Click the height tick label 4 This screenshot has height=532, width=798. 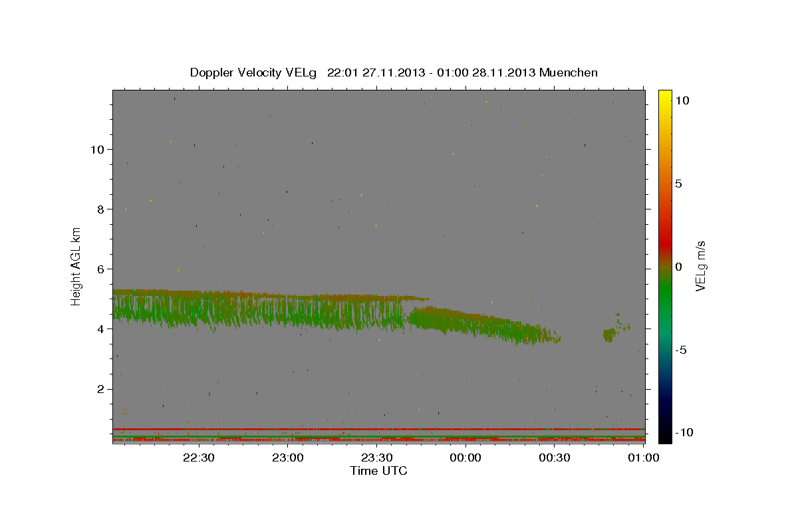tap(100, 329)
